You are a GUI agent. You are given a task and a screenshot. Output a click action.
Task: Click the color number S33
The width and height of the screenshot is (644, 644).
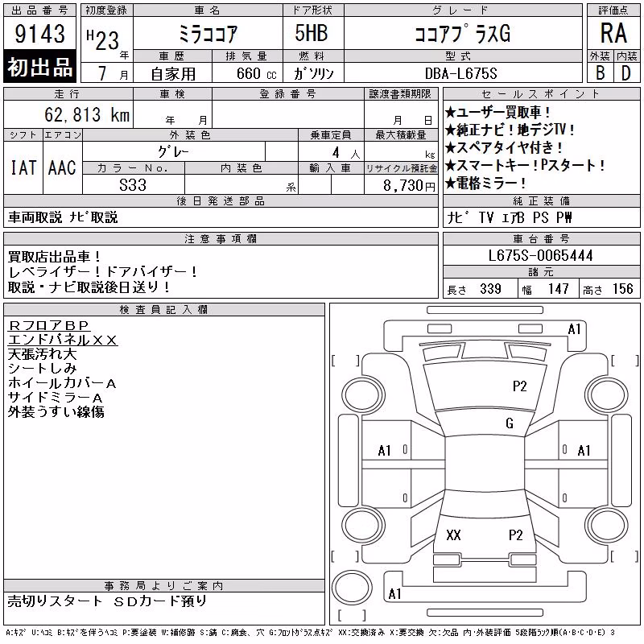tap(133, 185)
